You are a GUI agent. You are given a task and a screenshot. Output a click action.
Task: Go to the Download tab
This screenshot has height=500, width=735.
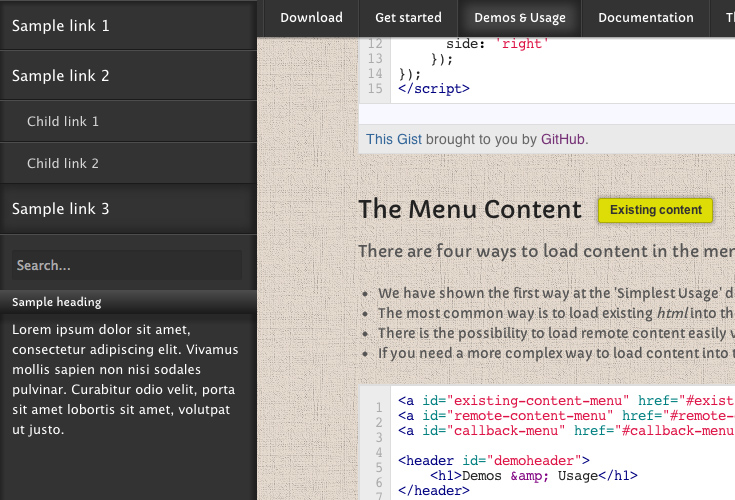(x=311, y=18)
